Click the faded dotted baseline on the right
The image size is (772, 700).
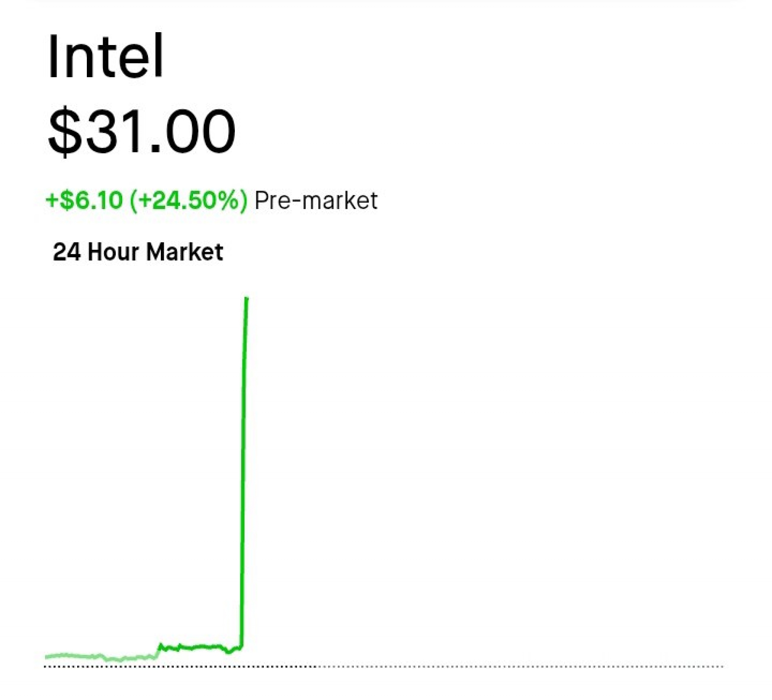[x=523, y=667]
